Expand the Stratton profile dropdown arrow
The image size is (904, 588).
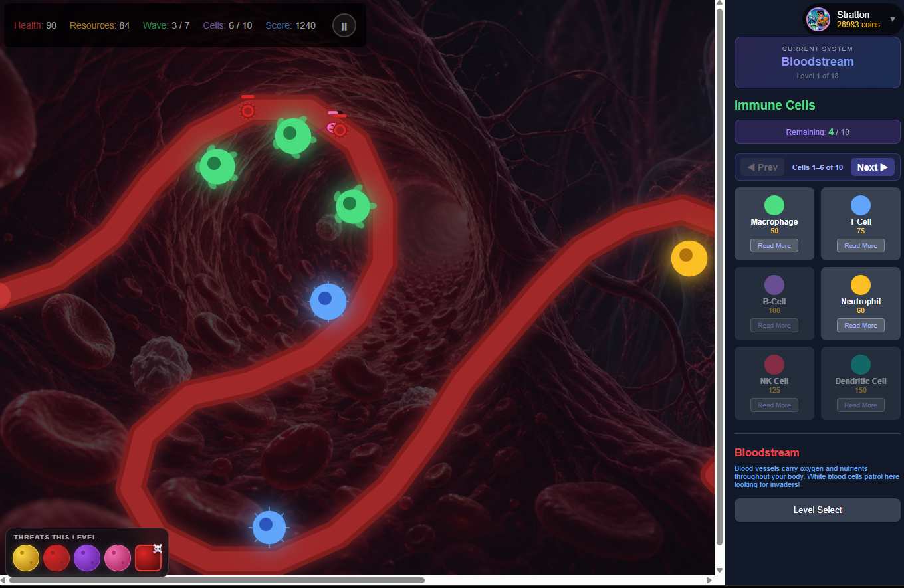coord(893,19)
